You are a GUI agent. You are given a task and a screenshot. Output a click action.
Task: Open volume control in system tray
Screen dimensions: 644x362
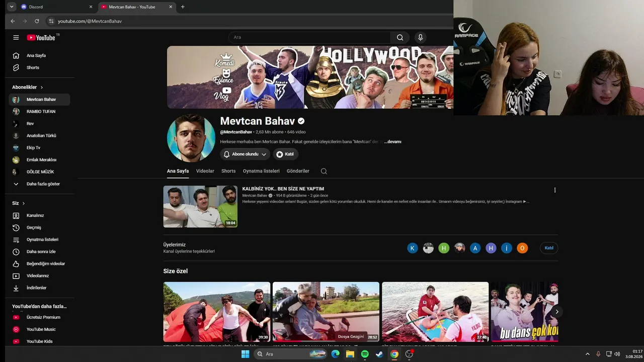pos(617,354)
